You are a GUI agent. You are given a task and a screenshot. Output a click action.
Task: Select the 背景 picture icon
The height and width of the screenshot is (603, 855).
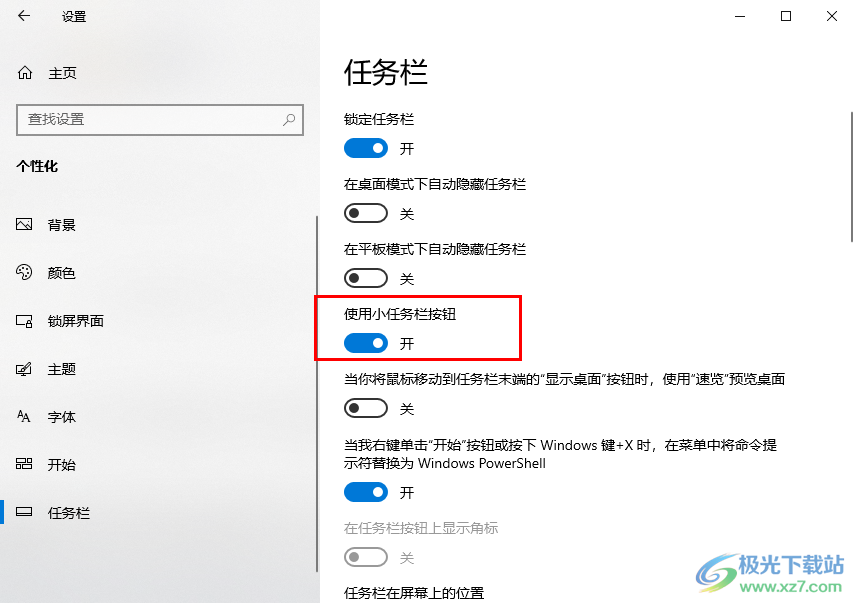coord(24,224)
